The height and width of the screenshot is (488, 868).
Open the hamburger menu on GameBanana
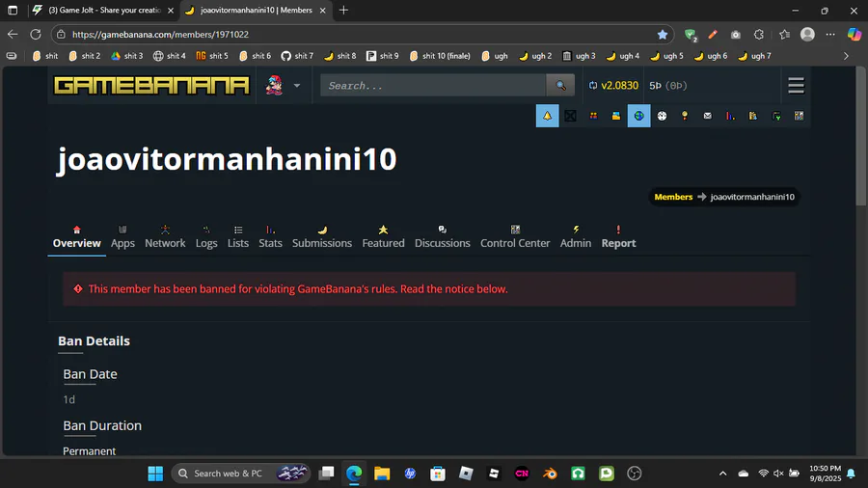[796, 85]
